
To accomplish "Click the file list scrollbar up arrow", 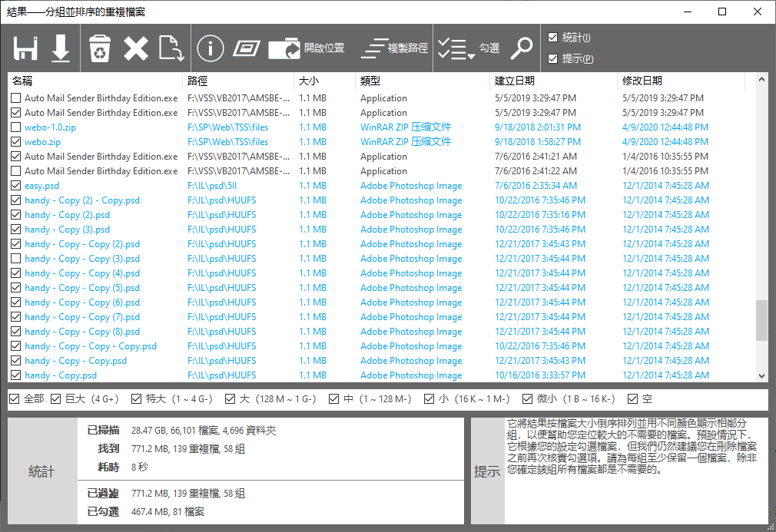I will tap(761, 79).
